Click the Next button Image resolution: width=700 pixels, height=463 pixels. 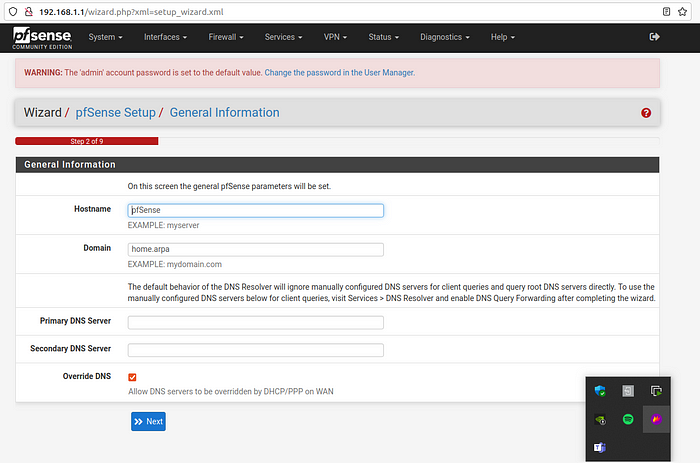click(x=148, y=421)
